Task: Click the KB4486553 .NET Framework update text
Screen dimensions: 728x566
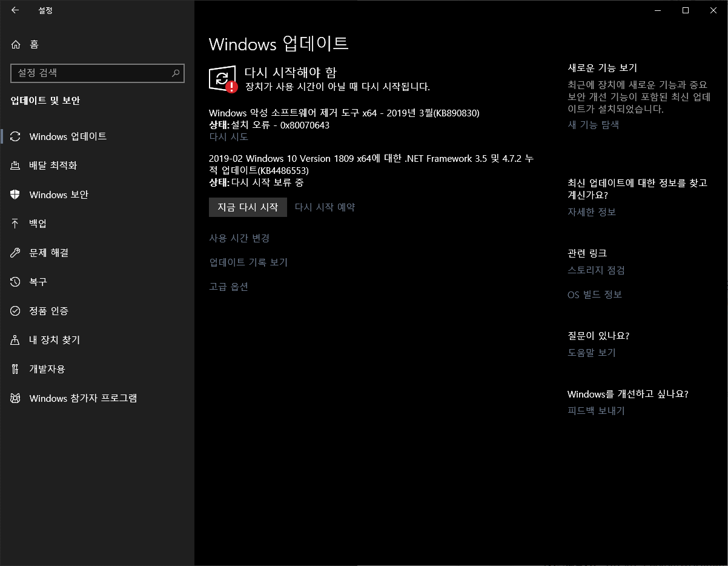Action: pos(371,164)
